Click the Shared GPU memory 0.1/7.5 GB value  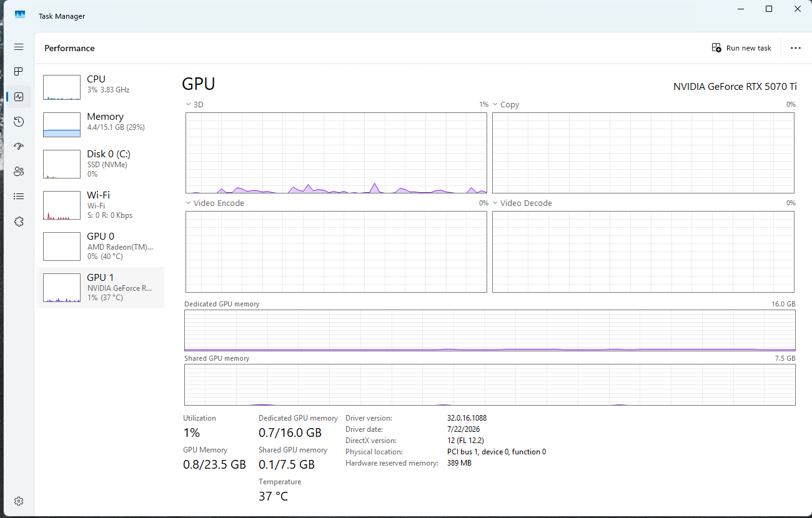point(287,465)
